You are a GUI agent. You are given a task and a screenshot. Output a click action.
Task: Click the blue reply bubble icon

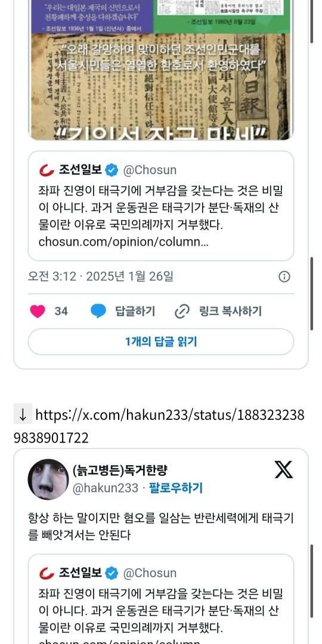click(98, 311)
